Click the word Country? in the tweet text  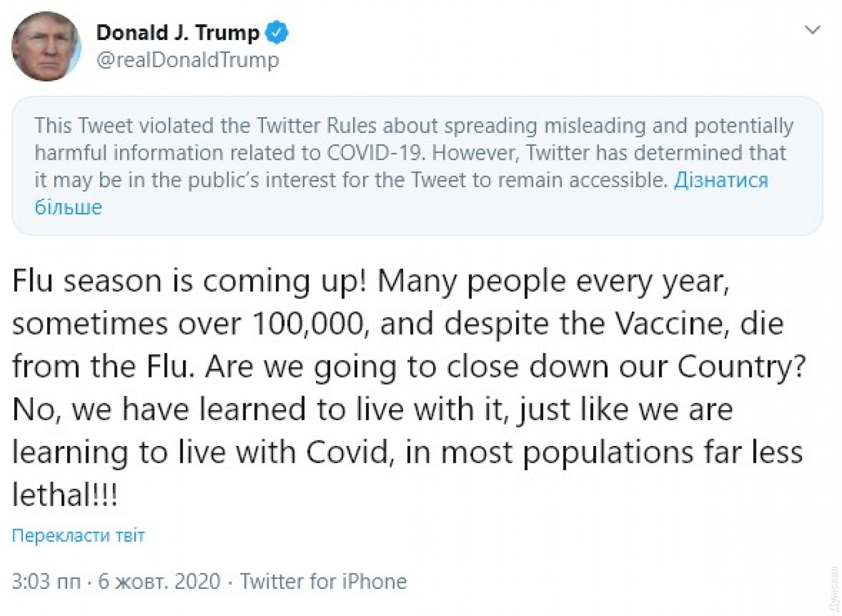tap(741, 367)
